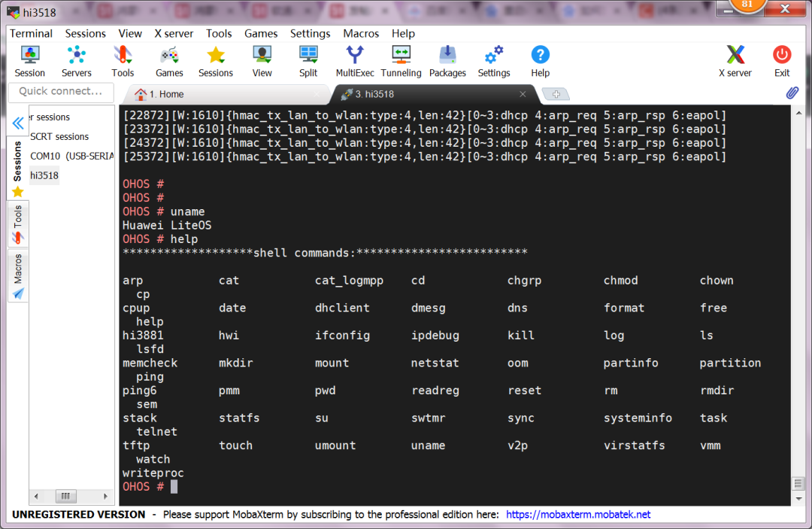Select COM10 (USB-SERIAL) session entry
812x529 pixels.
click(x=71, y=156)
